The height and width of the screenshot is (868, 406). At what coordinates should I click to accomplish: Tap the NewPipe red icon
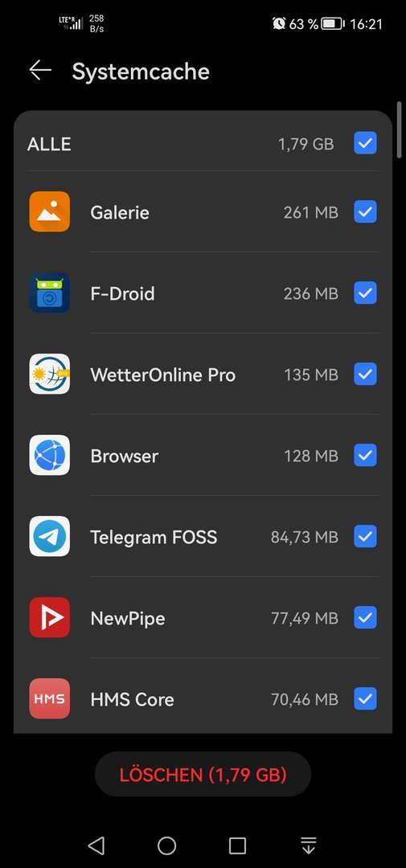tap(50, 618)
